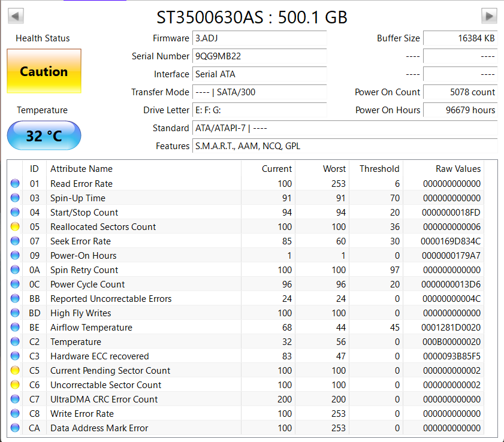Click blue status icon for Airflow Temperature

pos(15,328)
